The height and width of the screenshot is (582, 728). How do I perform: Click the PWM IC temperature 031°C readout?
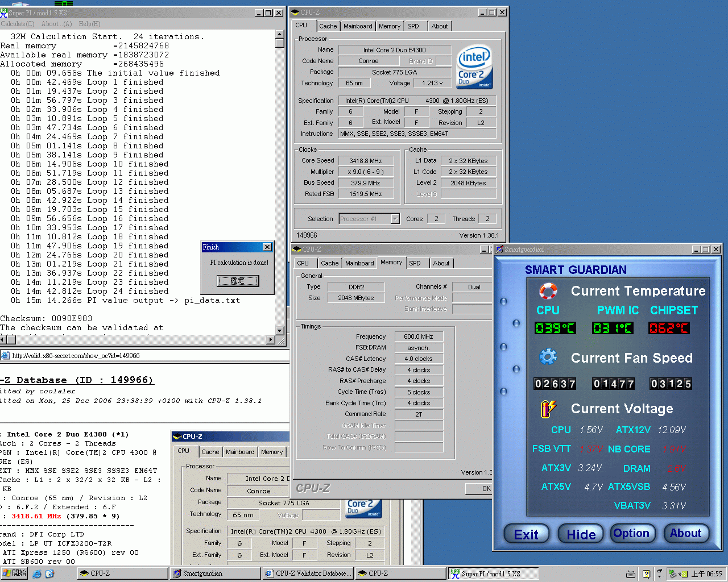click(613, 328)
